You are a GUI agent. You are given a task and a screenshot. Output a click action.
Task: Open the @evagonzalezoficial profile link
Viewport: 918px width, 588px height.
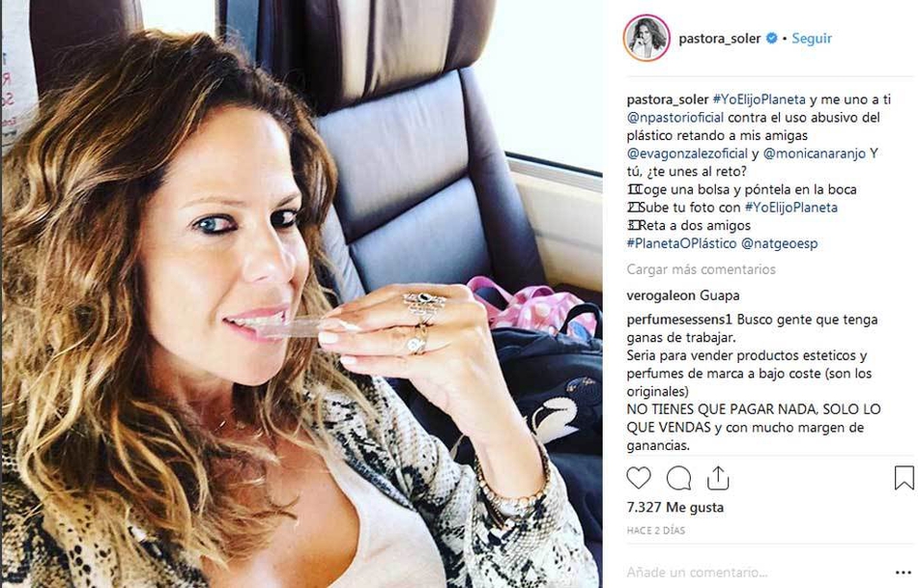687,154
